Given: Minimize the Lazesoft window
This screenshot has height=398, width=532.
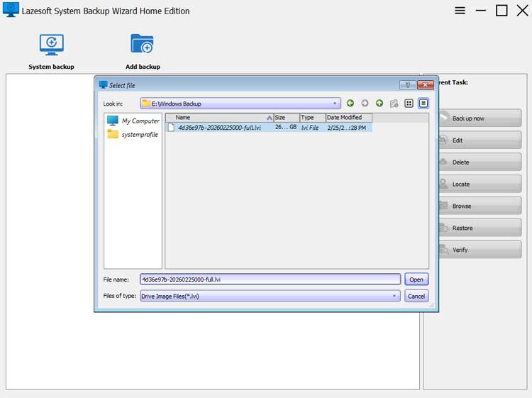Looking at the screenshot, I should pos(480,11).
